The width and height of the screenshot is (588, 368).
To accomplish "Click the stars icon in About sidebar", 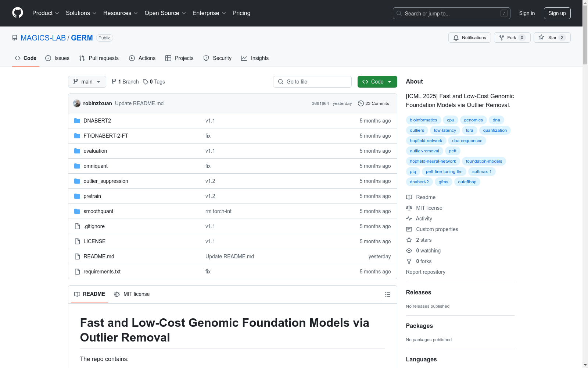I will point(409,240).
